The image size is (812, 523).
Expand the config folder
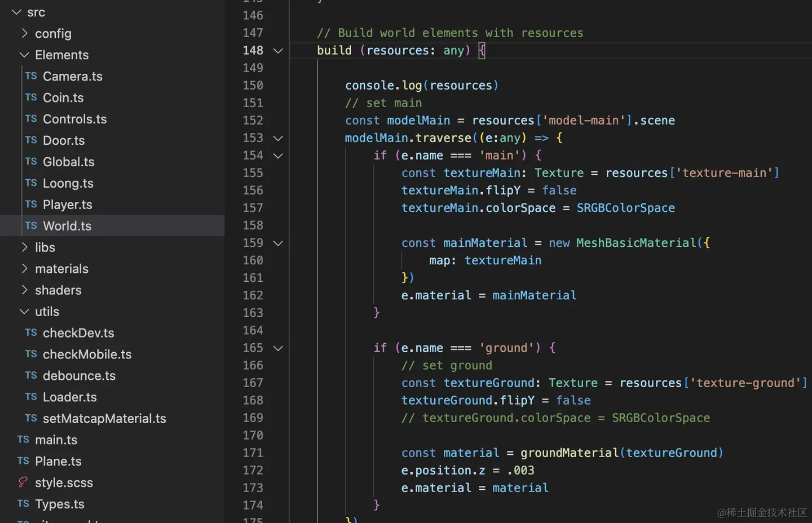[x=24, y=33]
